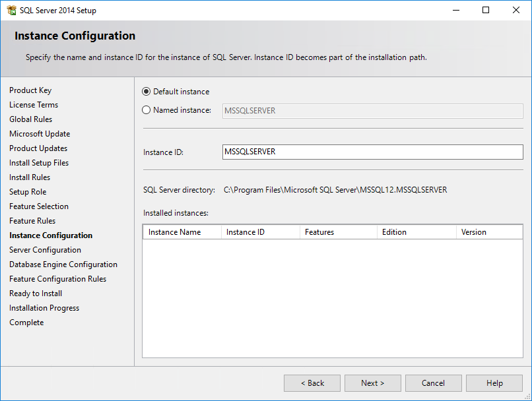Select Product Key step in sidebar
This screenshot has height=401, width=532.
tap(30, 90)
